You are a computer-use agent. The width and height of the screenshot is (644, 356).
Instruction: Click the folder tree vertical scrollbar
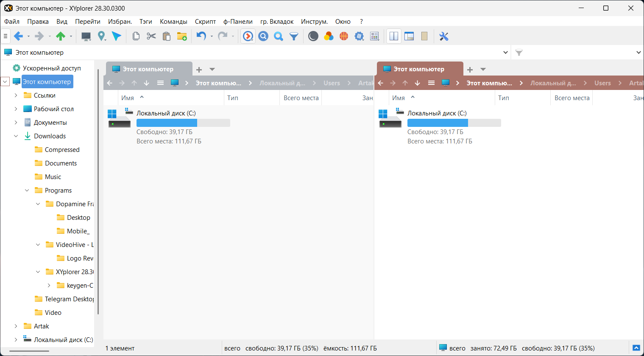click(98, 192)
